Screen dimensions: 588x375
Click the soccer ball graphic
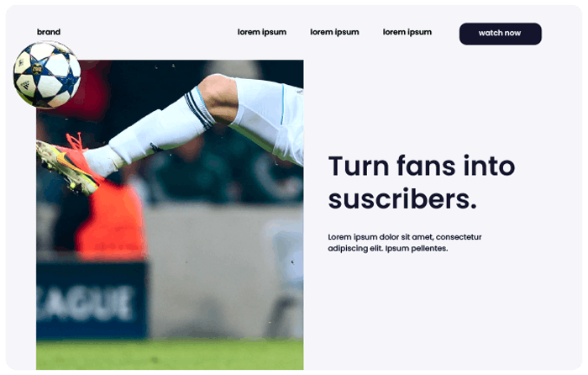click(x=47, y=75)
